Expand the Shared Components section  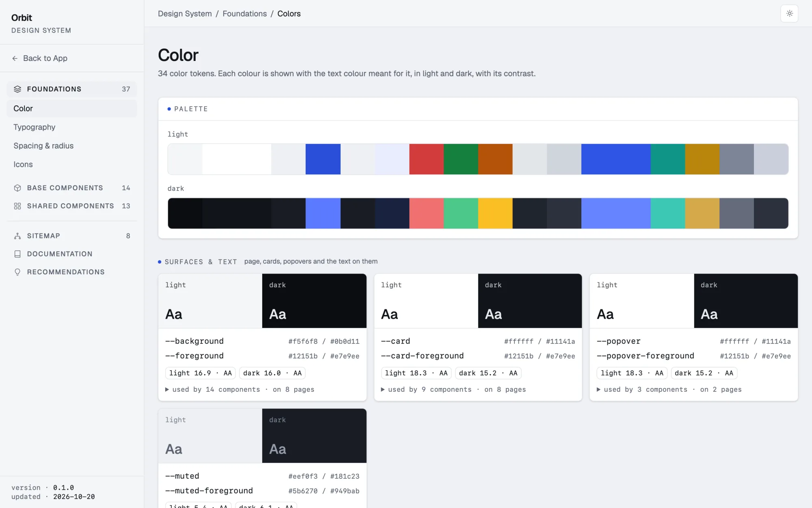click(72, 206)
